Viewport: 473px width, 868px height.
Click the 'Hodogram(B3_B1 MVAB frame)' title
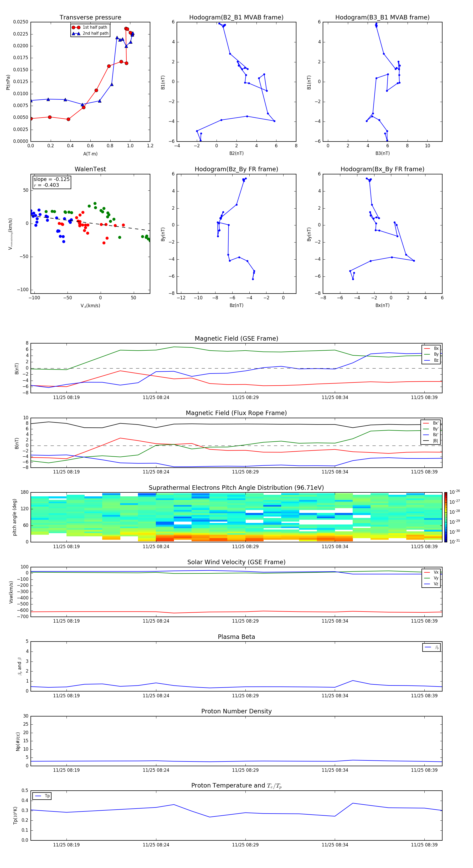click(x=382, y=18)
